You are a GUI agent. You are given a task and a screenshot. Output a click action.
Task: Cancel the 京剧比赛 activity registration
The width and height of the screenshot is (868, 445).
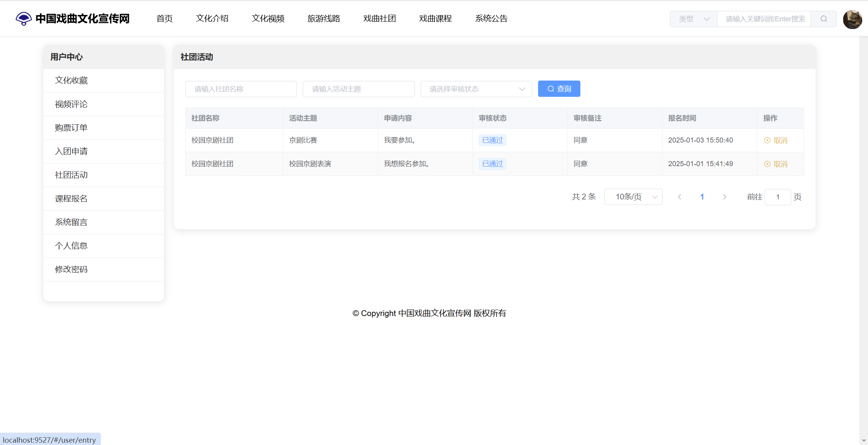tap(776, 140)
